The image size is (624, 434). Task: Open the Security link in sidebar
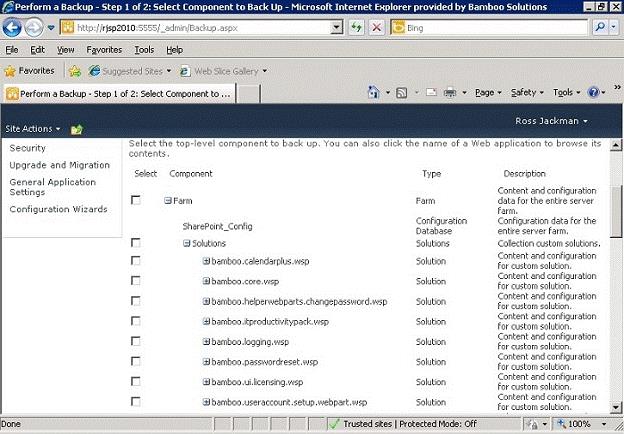click(27, 148)
